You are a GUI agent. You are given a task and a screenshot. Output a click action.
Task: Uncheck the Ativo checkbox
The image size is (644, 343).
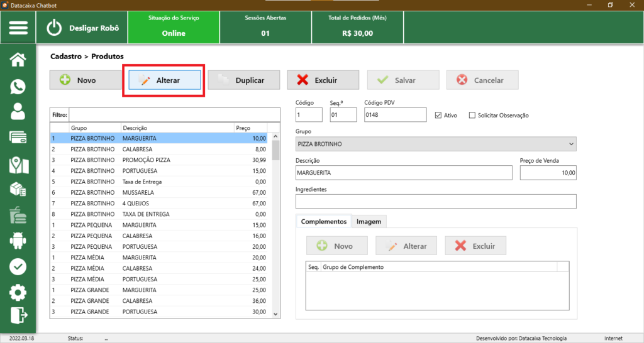pyautogui.click(x=439, y=116)
